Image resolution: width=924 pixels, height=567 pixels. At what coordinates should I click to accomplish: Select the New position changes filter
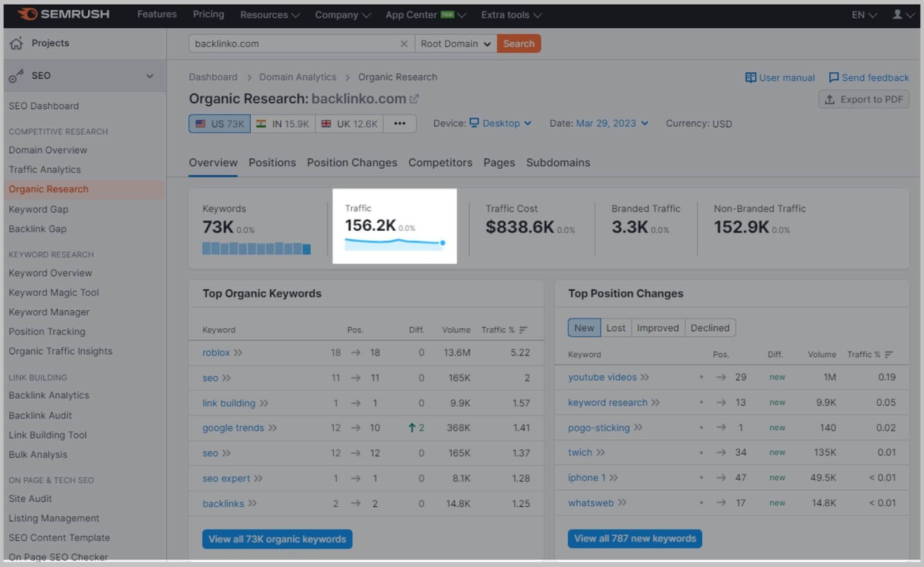tap(584, 328)
